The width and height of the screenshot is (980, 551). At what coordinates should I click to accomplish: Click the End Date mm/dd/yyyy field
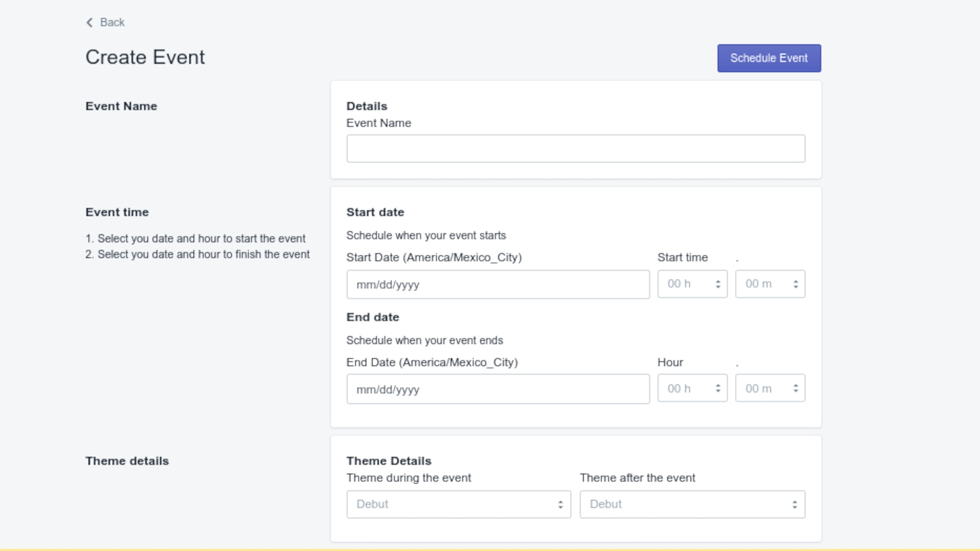[497, 388]
